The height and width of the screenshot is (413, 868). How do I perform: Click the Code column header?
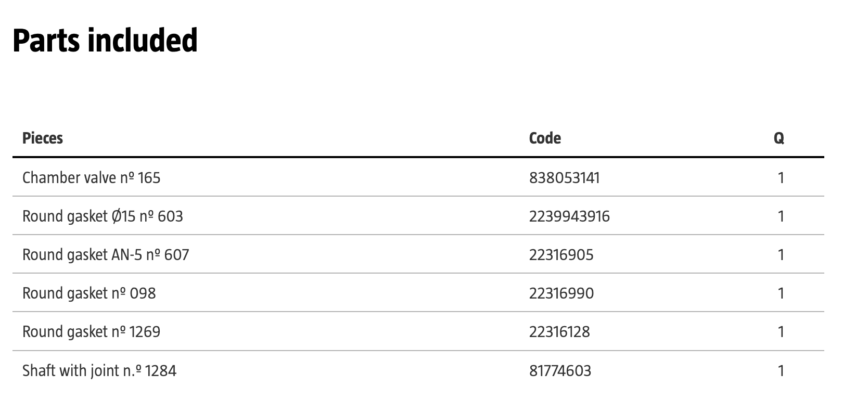(x=545, y=138)
